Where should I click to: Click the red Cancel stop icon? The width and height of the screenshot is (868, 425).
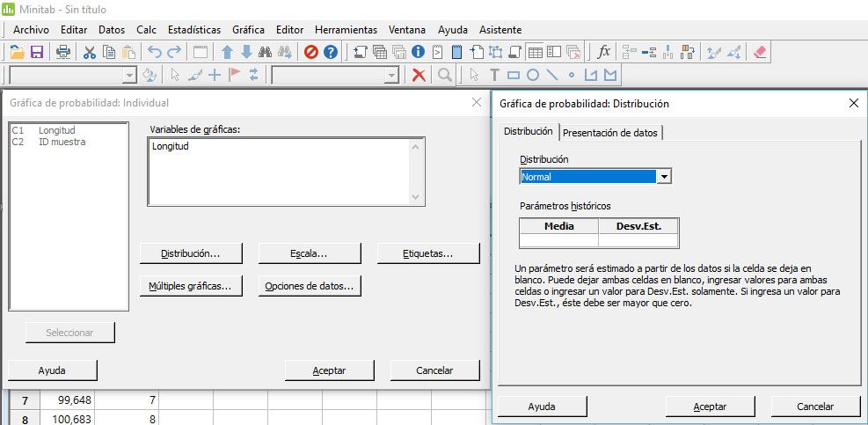(x=311, y=52)
